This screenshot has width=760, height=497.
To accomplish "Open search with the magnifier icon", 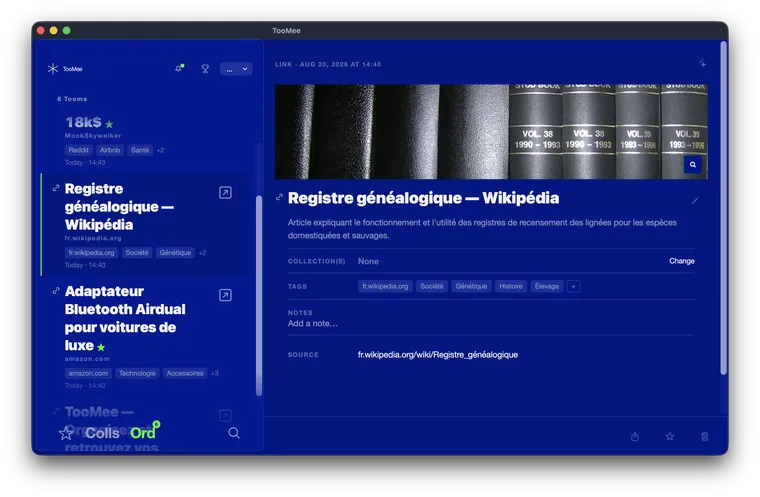I will click(x=234, y=433).
